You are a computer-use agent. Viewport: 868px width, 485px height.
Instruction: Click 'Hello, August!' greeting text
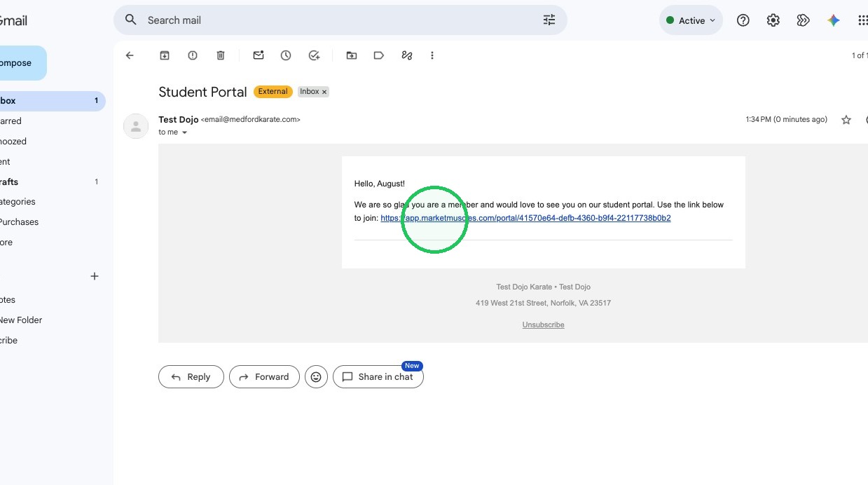(x=380, y=184)
